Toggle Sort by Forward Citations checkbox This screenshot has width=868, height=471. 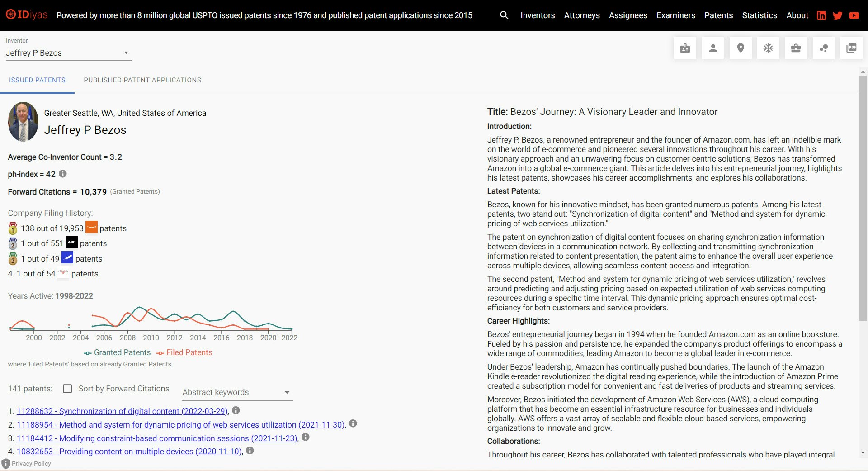67,389
